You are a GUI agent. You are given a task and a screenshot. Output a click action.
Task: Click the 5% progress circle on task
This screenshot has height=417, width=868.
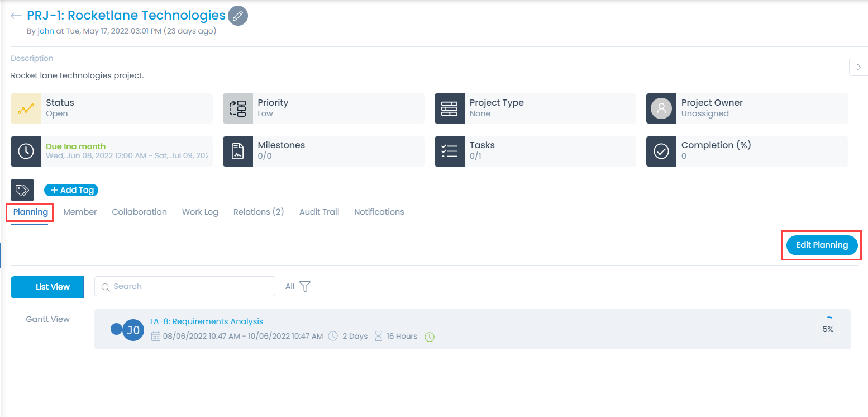828,329
